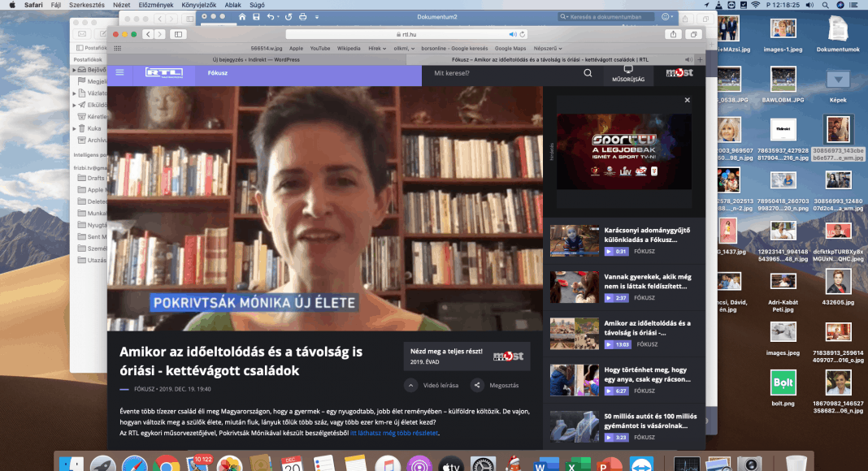Close the Sport TV advertisement

(x=687, y=100)
